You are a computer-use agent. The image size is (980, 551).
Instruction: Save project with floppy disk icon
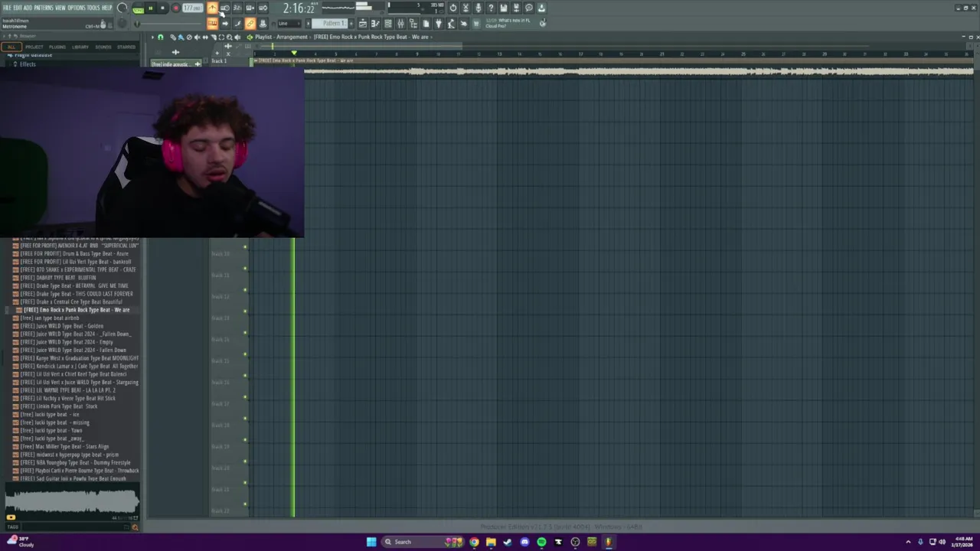[503, 8]
